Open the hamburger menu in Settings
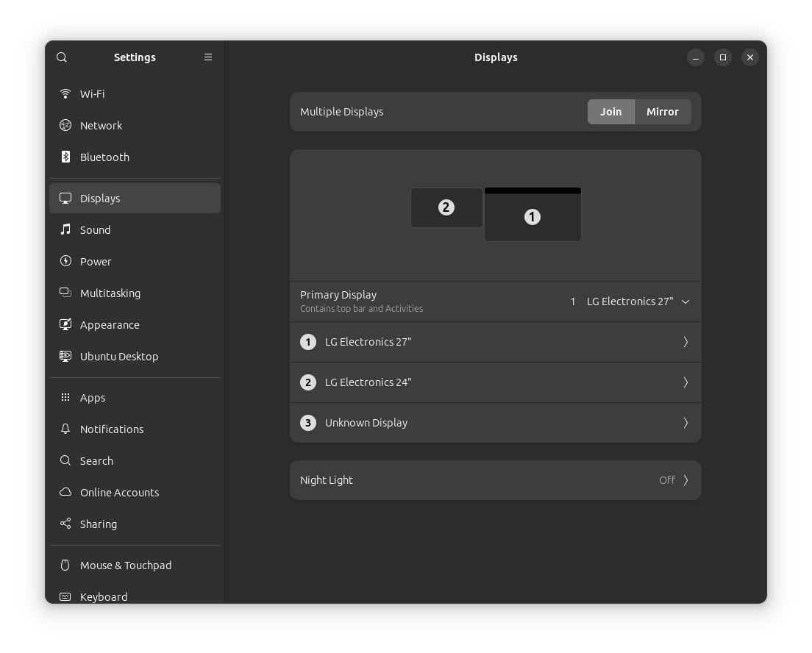The width and height of the screenshot is (812, 653). coord(208,57)
